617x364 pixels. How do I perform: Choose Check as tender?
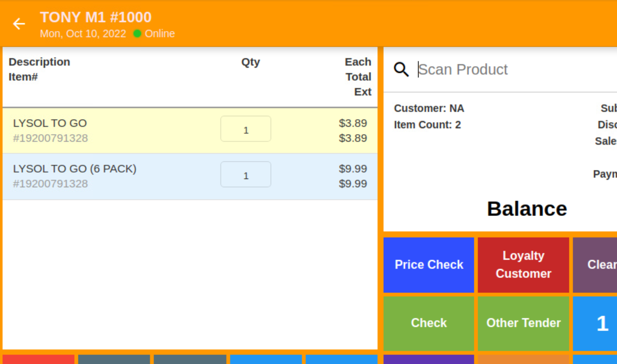429,323
